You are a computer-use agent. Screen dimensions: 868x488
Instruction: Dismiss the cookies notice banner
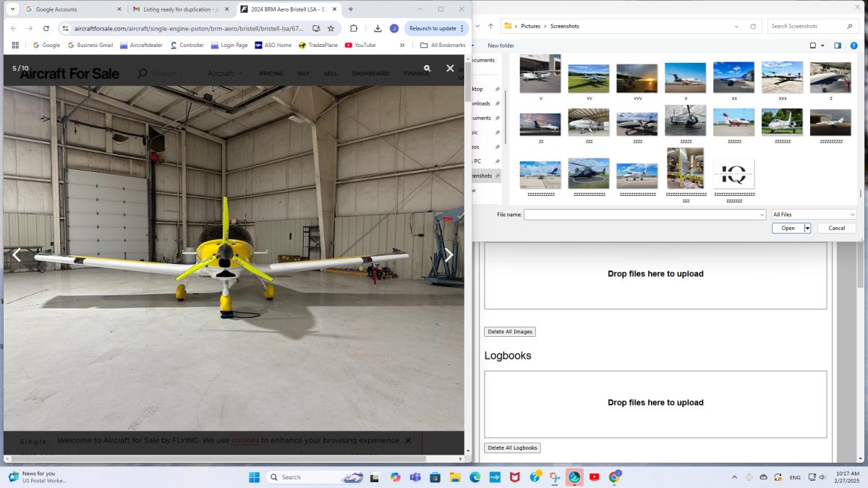point(408,440)
